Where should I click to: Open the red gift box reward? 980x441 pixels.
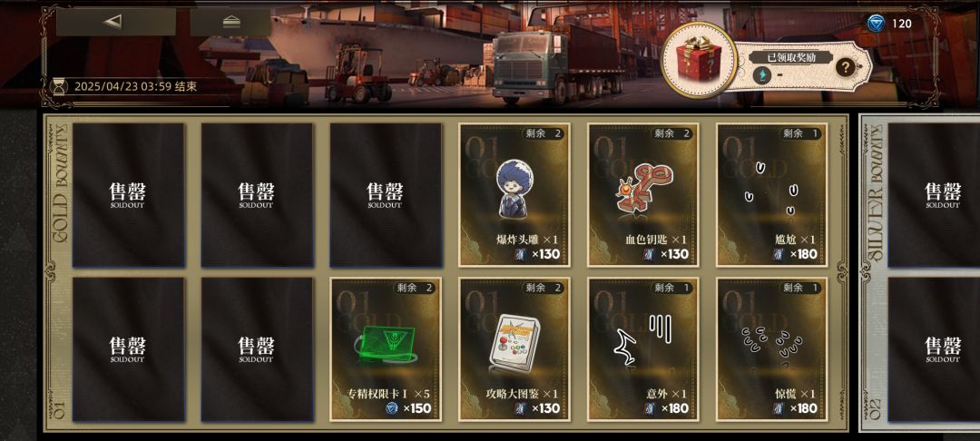pos(699,59)
